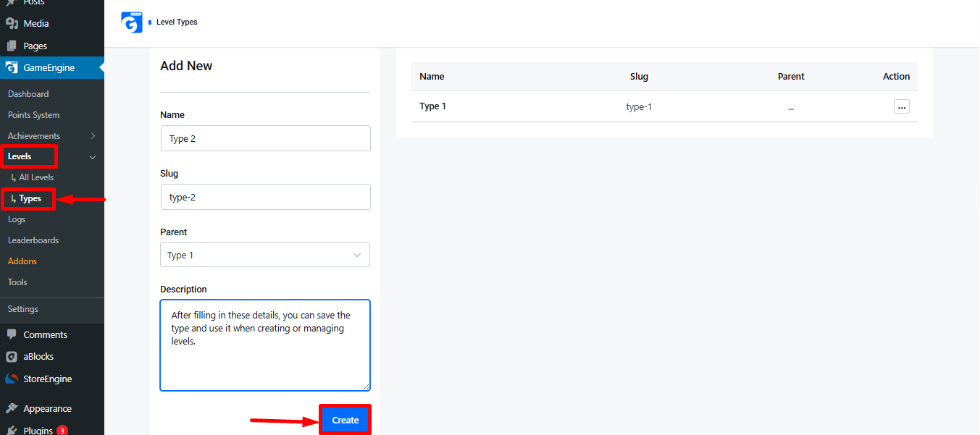This screenshot has height=435, width=980.
Task: Click the Add New form heading
Action: (x=186, y=66)
